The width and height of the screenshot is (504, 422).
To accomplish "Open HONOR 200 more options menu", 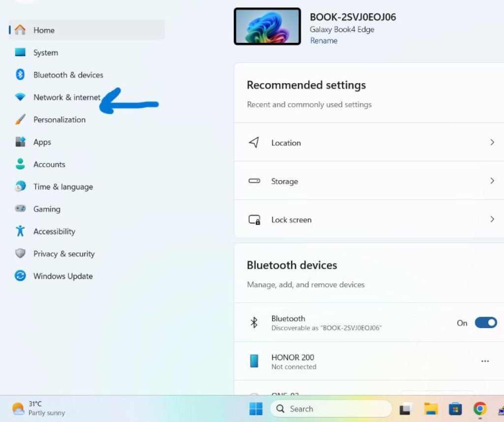I will tap(485, 362).
